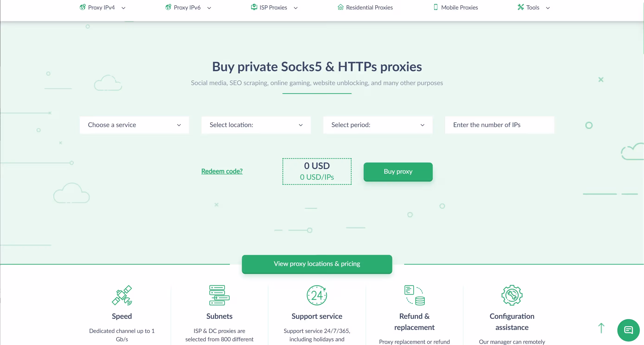Focus the number of IPs input field
This screenshot has height=345, width=644.
pyautogui.click(x=499, y=125)
